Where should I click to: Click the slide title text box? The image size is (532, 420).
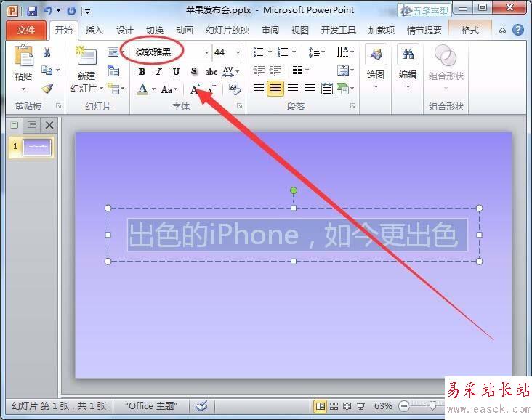click(294, 235)
